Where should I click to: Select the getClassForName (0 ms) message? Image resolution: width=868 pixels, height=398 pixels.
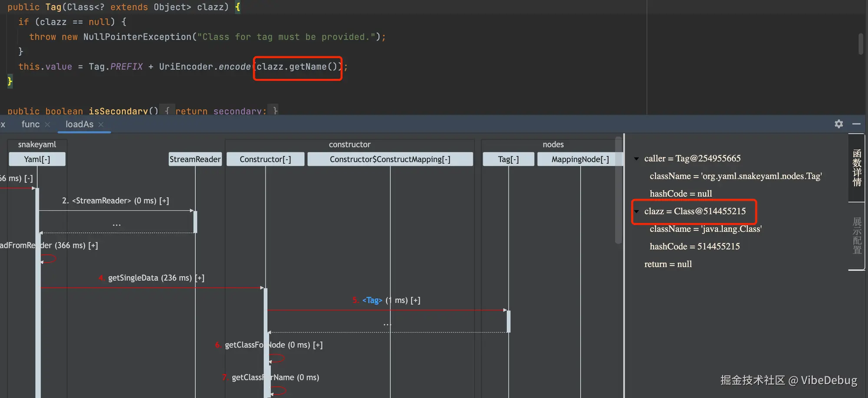275,378
